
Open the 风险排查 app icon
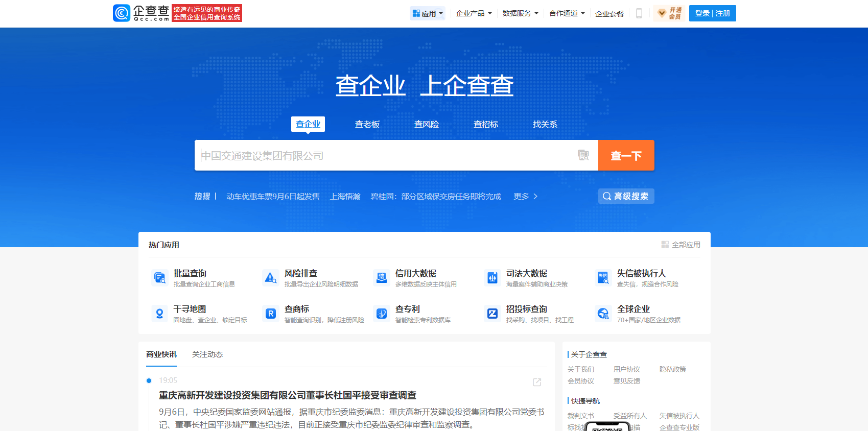pos(271,278)
